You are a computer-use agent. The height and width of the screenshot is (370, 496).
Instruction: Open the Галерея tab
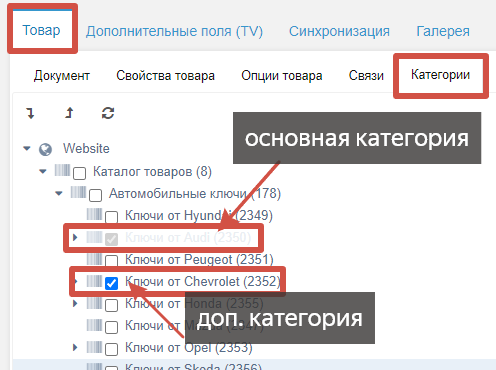click(443, 31)
